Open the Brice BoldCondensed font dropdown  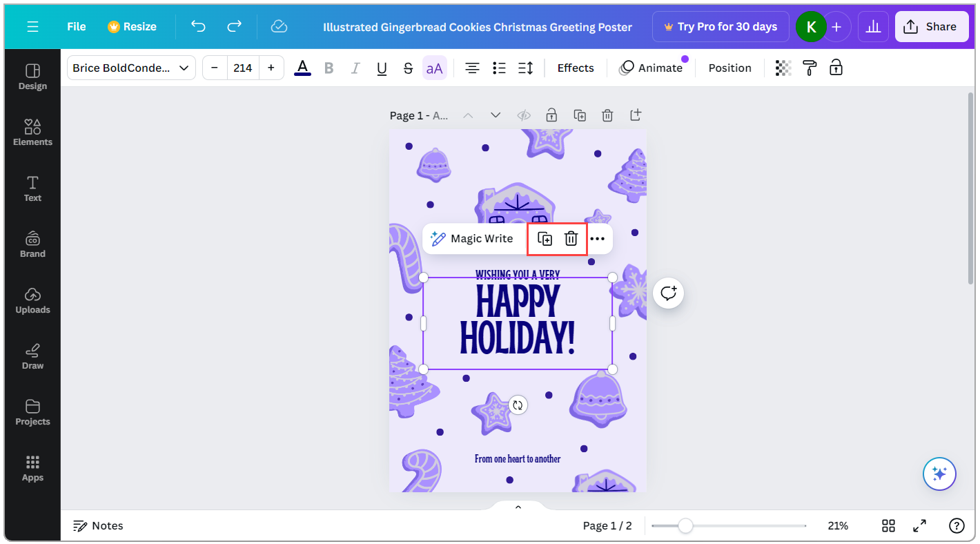point(130,67)
